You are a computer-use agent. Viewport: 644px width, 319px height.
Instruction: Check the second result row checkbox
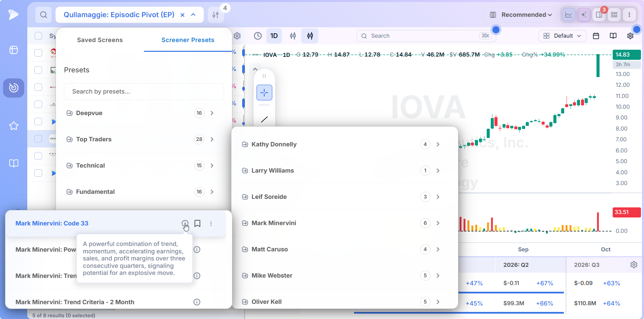click(38, 70)
